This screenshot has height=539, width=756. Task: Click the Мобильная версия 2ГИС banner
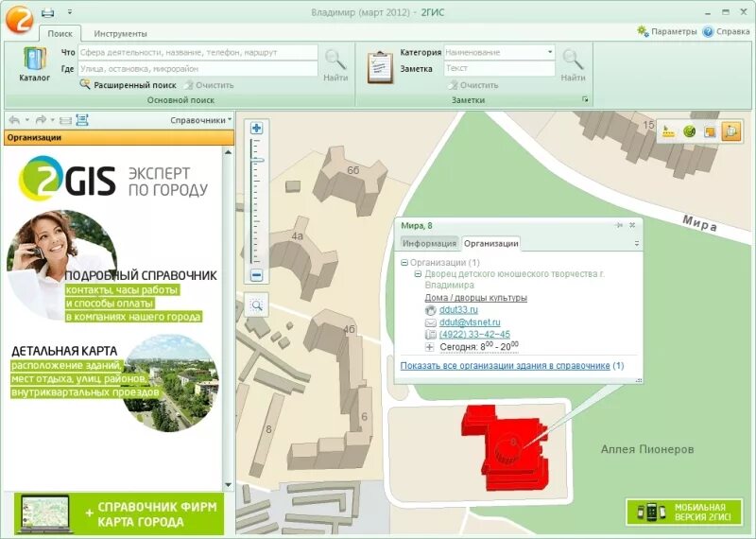(684, 512)
